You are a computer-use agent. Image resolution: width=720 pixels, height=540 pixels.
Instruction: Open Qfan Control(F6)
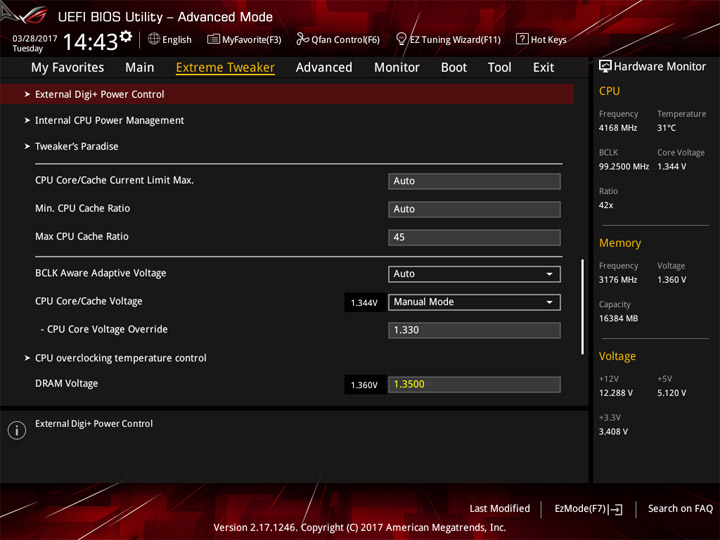[x=338, y=39]
